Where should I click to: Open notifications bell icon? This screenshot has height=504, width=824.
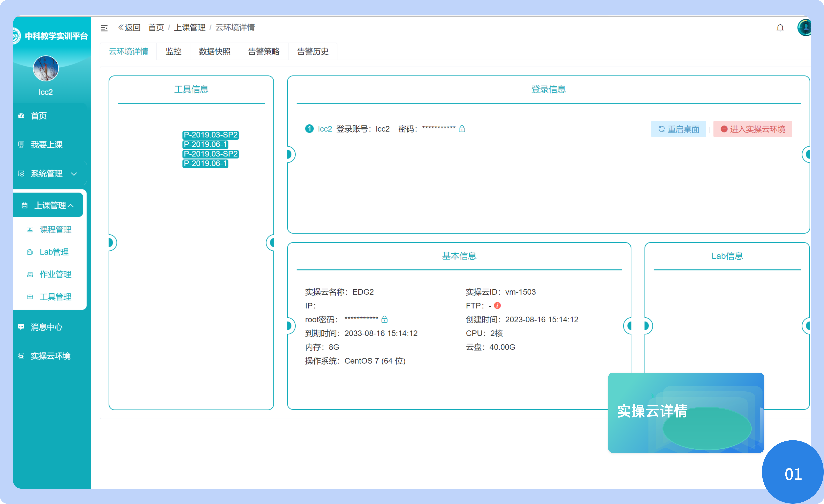pos(780,28)
